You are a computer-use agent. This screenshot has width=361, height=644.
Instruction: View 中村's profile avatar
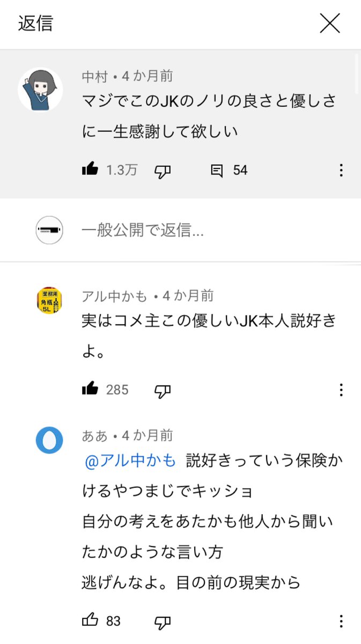coord(41,89)
